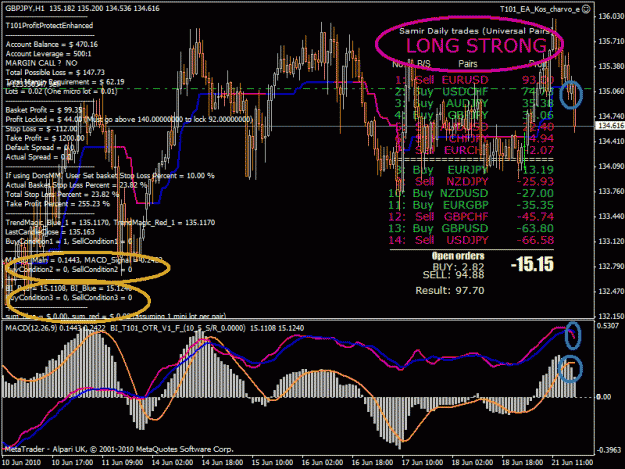
Task: Click the 'BUY: 2.82' value
Action: (458, 267)
